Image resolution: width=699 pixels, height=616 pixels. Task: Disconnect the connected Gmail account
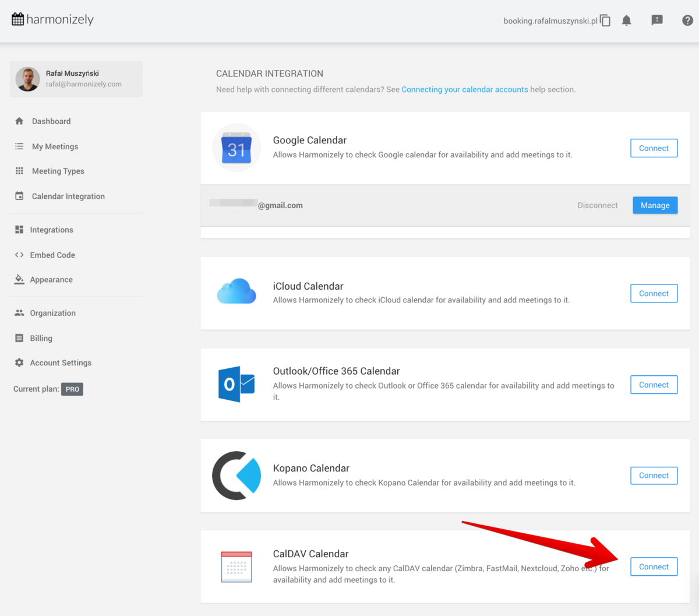coord(597,205)
